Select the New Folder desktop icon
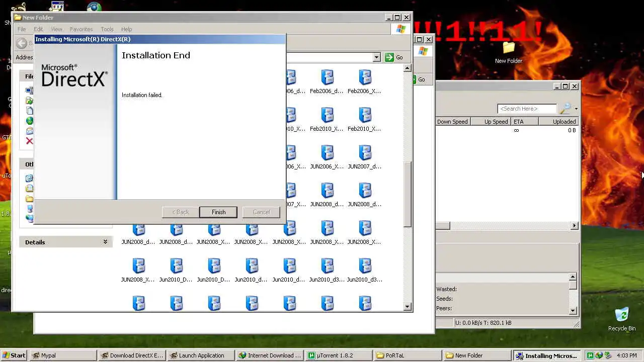 tap(509, 52)
